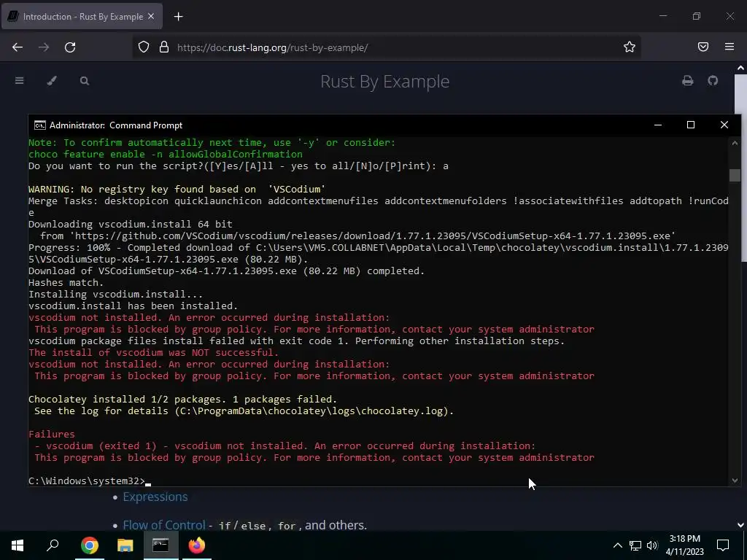Image resolution: width=747 pixels, height=560 pixels.
Task: Click the C:\Windows\system32> prompt line
Action: click(x=90, y=481)
